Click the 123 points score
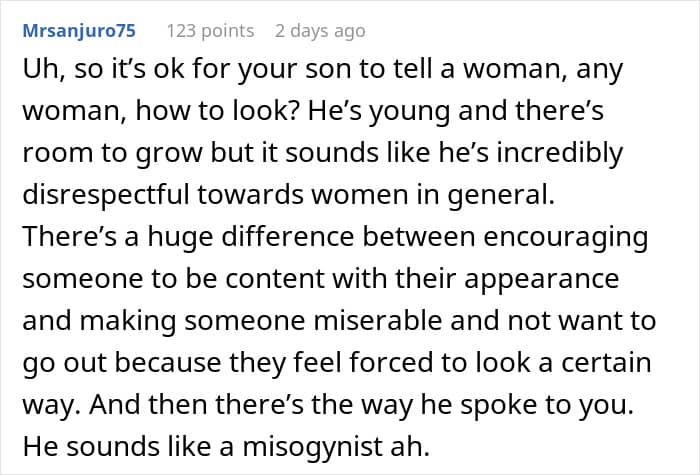This screenshot has height=475, width=700. pyautogui.click(x=210, y=31)
